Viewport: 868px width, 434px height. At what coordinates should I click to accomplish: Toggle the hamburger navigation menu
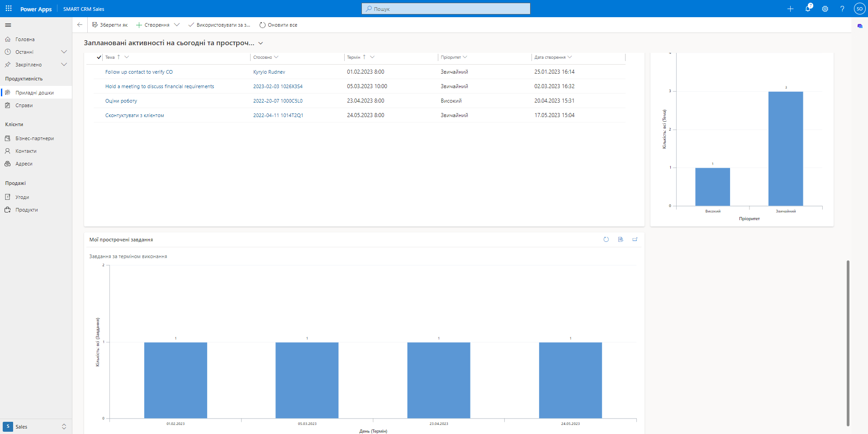point(8,25)
